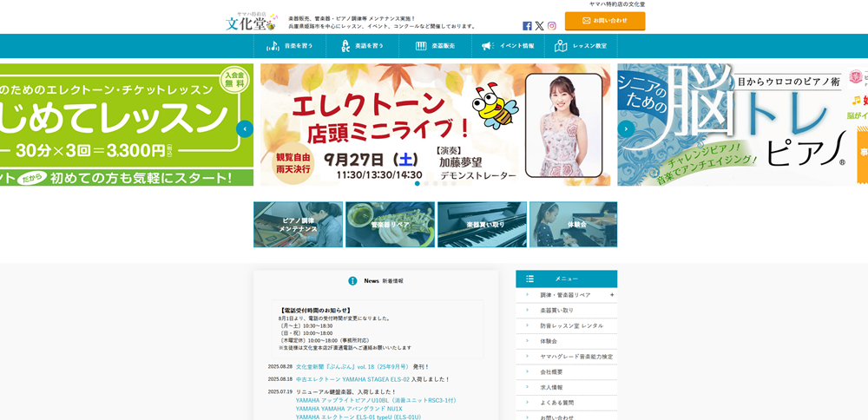This screenshot has width=868, height=420.
Task: Click the Bunkado logo in the header
Action: 251,22
